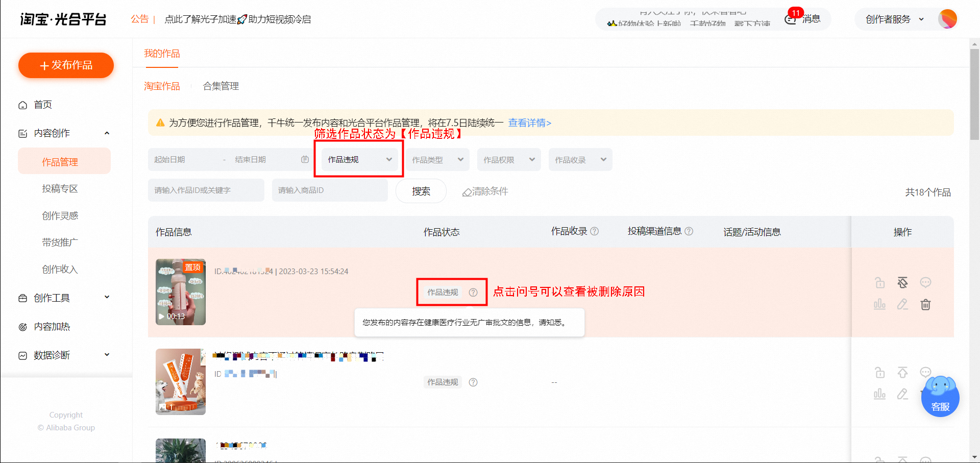Click the unlock icon for the second work row

879,372
